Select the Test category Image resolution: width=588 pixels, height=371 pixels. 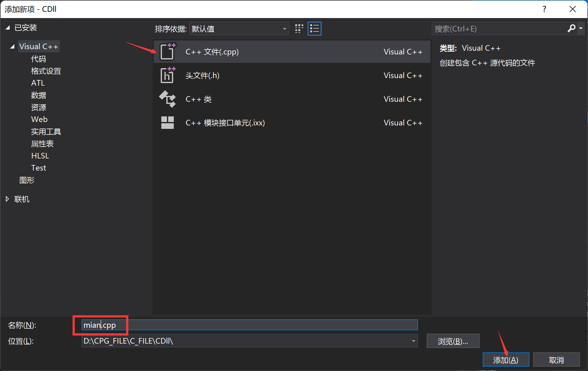(38, 168)
